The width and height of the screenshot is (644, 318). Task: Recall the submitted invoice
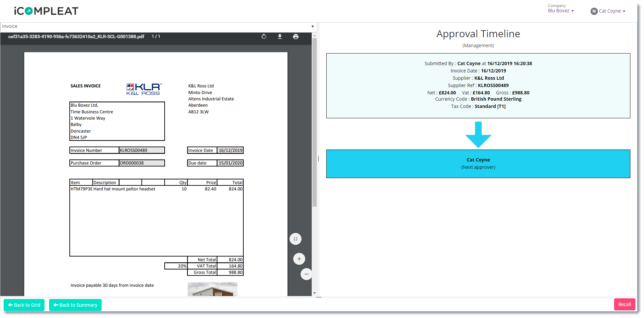[624, 304]
